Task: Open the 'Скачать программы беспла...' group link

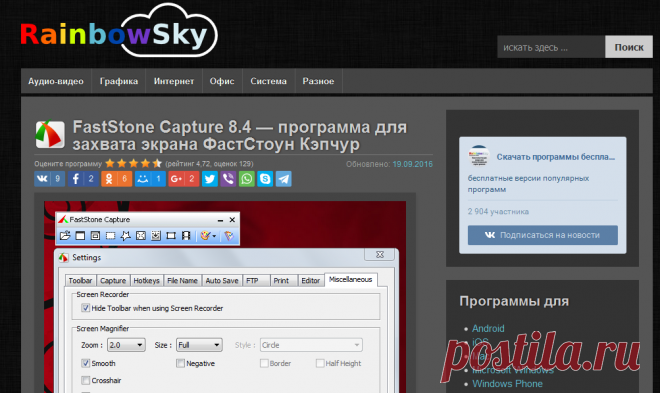Action: coord(556,157)
